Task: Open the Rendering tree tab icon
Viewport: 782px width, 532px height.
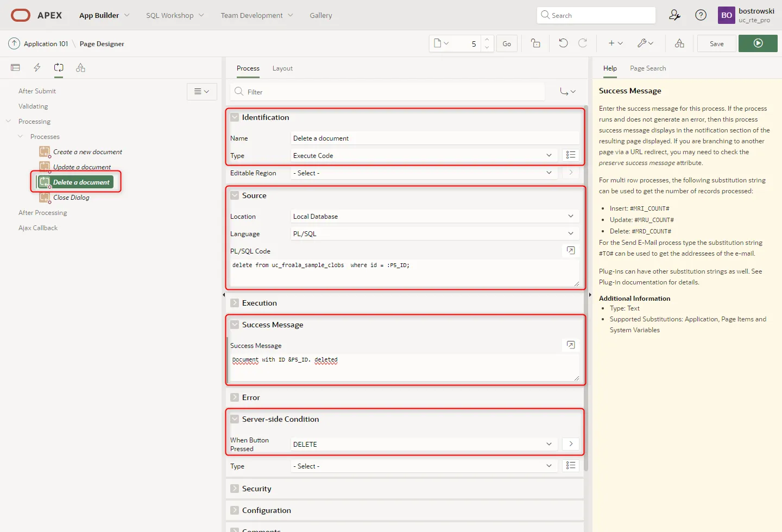Action: (15, 68)
